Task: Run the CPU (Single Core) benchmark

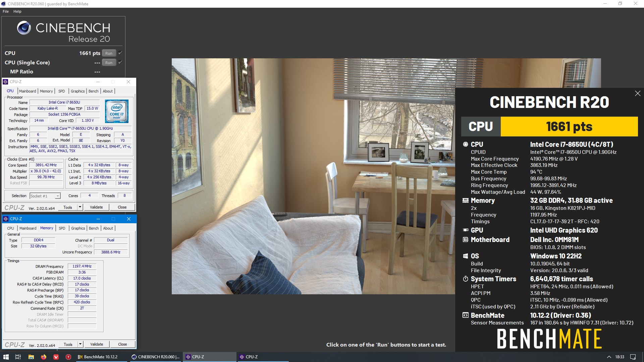Action: 109,63
